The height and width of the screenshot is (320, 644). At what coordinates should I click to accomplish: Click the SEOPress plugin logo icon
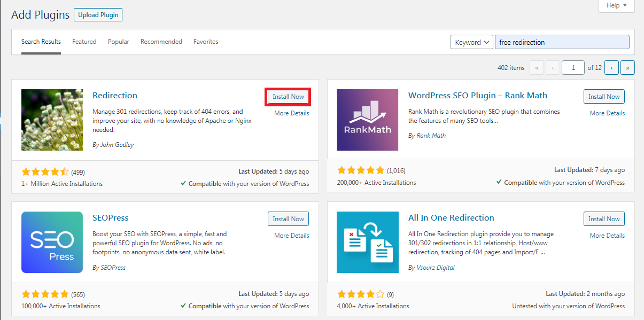(x=52, y=242)
